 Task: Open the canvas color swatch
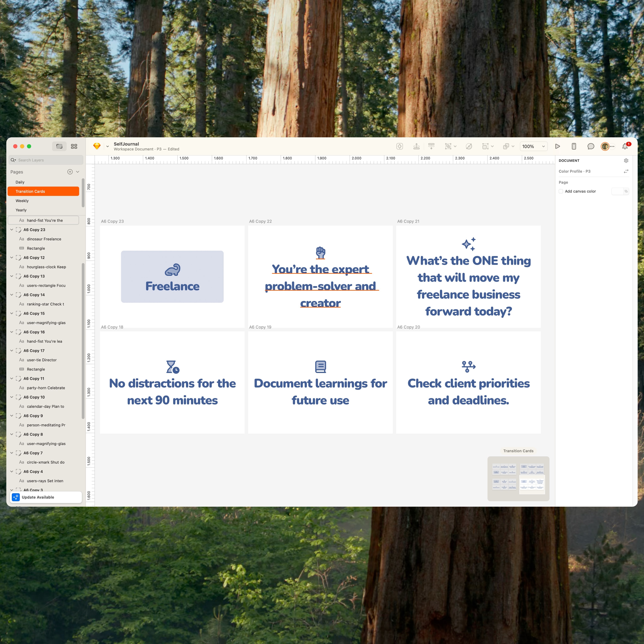tap(617, 191)
